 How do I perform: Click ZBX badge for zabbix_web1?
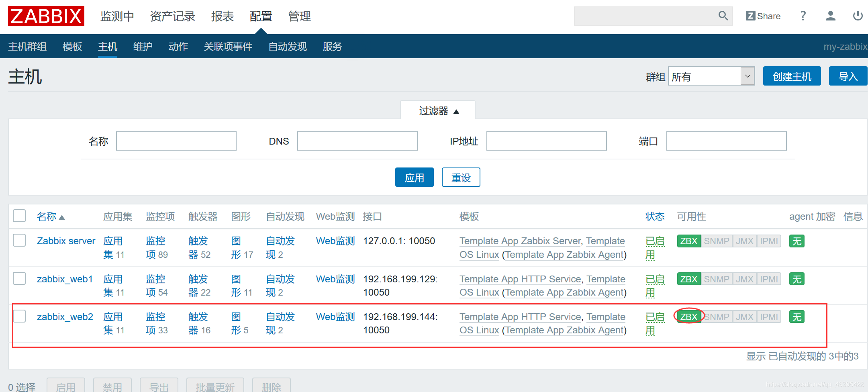point(689,279)
